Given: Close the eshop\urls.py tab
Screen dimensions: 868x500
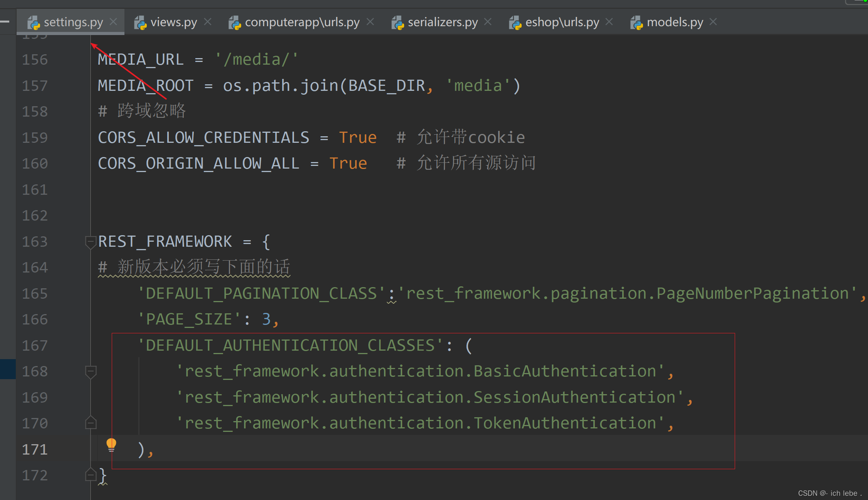Looking at the screenshot, I should click(609, 22).
